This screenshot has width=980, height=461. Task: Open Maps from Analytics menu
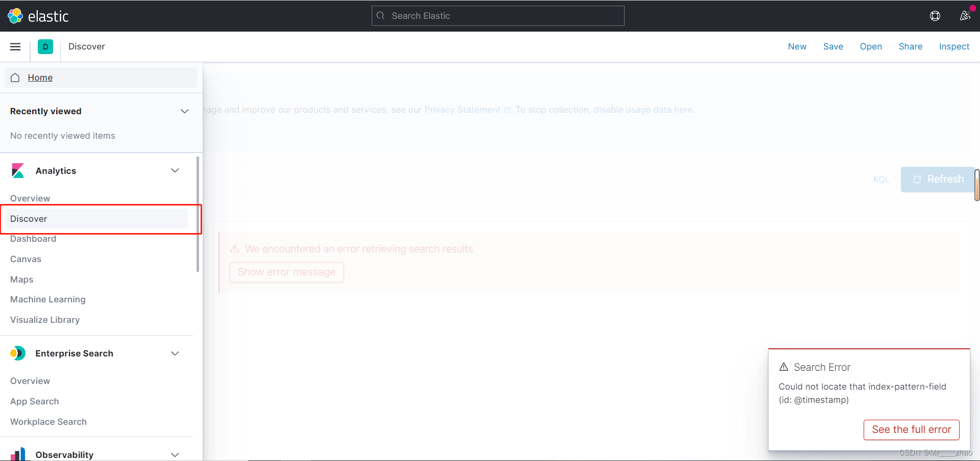[x=21, y=279]
